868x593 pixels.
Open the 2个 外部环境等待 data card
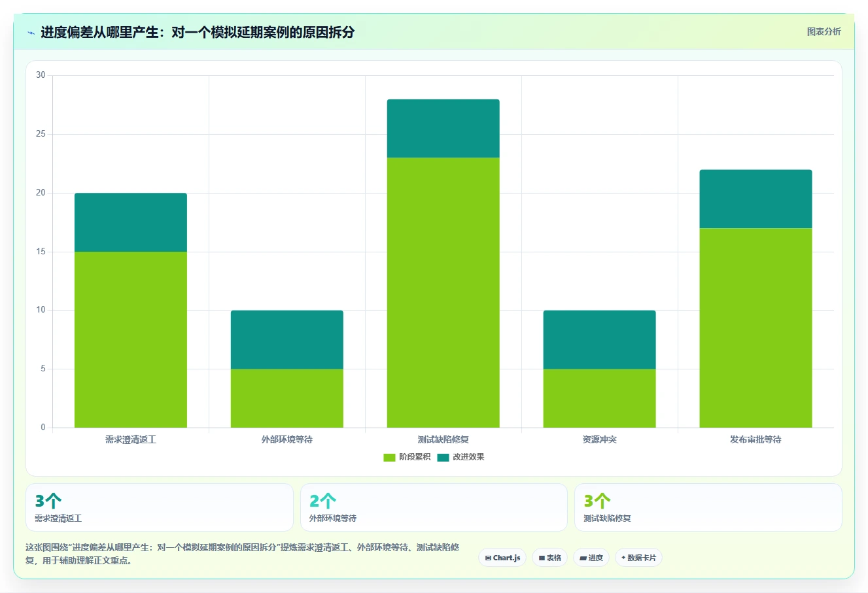pos(434,507)
